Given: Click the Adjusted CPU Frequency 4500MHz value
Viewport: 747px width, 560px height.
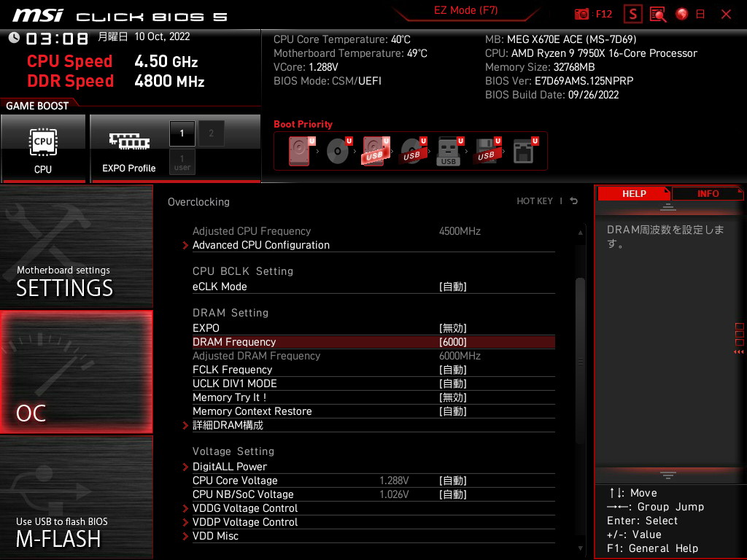Looking at the screenshot, I should pos(460,231).
